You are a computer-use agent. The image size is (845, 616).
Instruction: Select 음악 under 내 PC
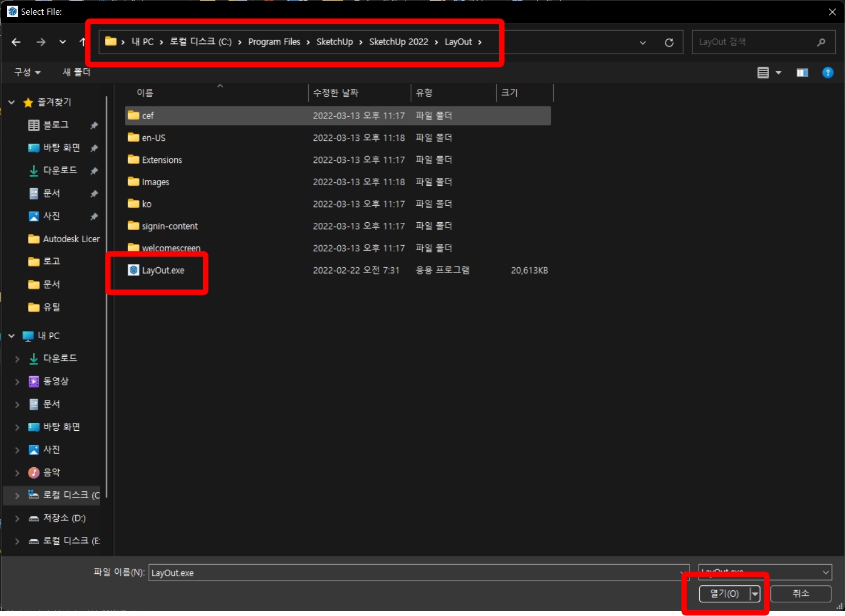point(51,472)
